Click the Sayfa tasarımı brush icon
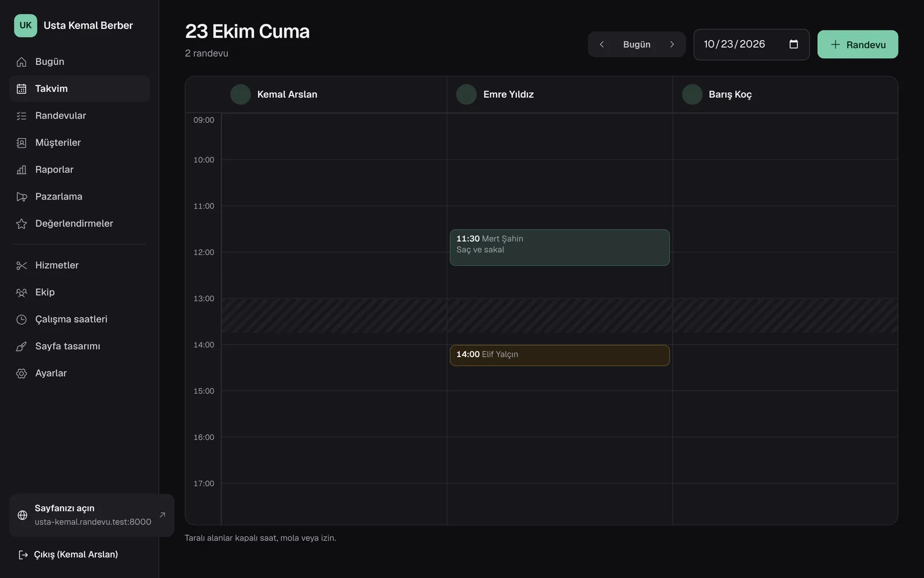The height and width of the screenshot is (578, 924). tap(21, 346)
